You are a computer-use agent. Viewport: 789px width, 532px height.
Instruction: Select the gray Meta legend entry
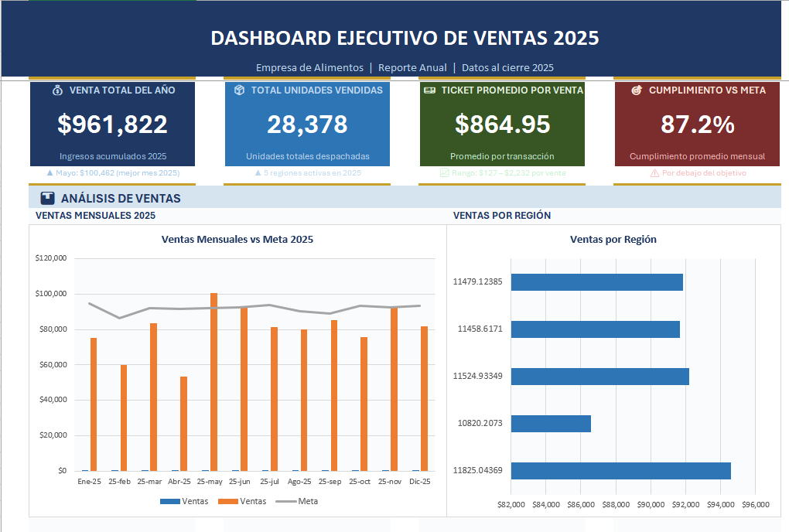[x=297, y=501]
